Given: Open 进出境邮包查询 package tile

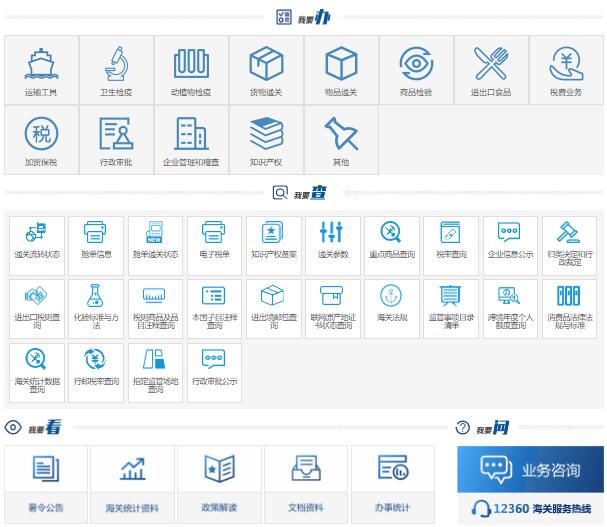Looking at the screenshot, I should coord(273,304).
